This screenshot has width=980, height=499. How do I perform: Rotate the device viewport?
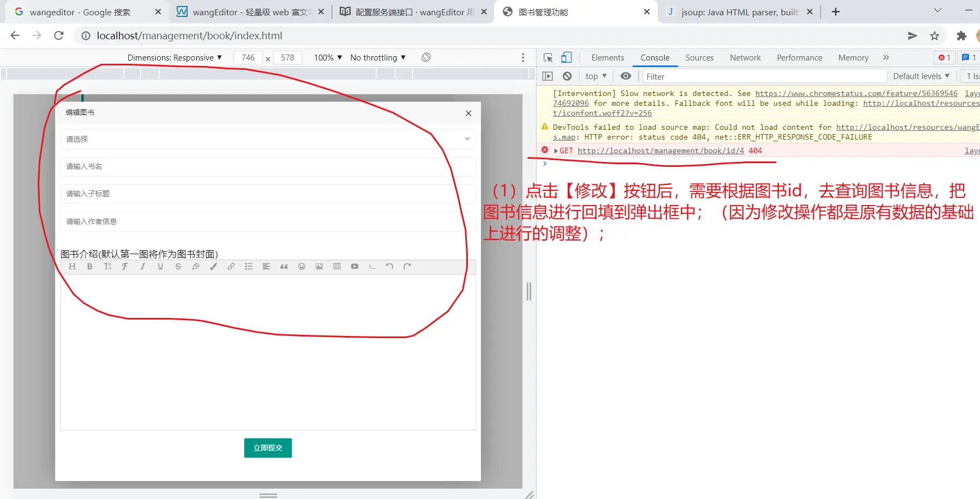[426, 57]
